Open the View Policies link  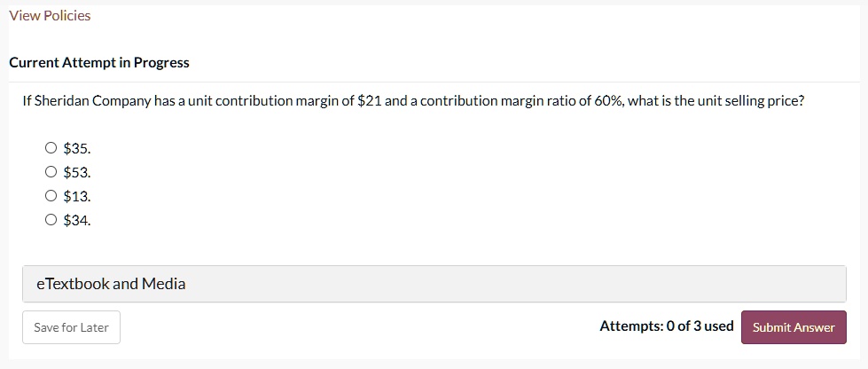click(x=50, y=16)
